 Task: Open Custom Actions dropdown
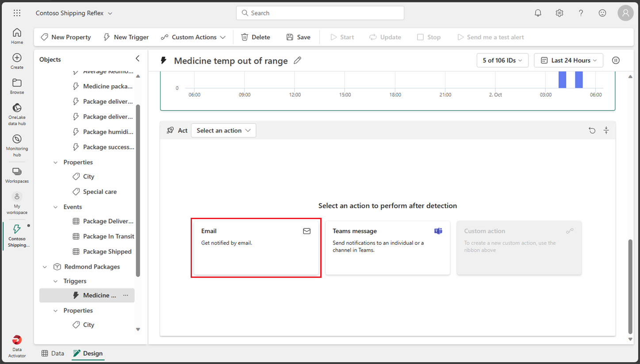point(193,37)
